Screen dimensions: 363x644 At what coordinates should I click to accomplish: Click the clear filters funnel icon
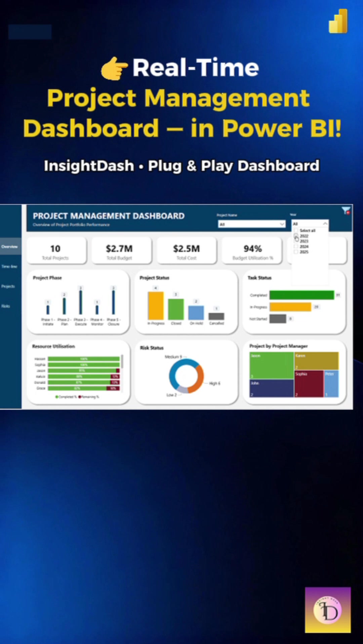[346, 211]
